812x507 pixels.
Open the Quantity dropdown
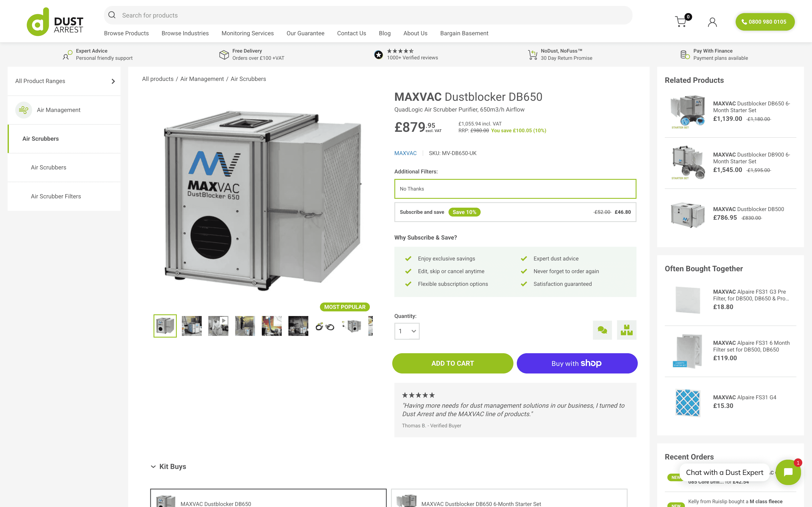407,331
